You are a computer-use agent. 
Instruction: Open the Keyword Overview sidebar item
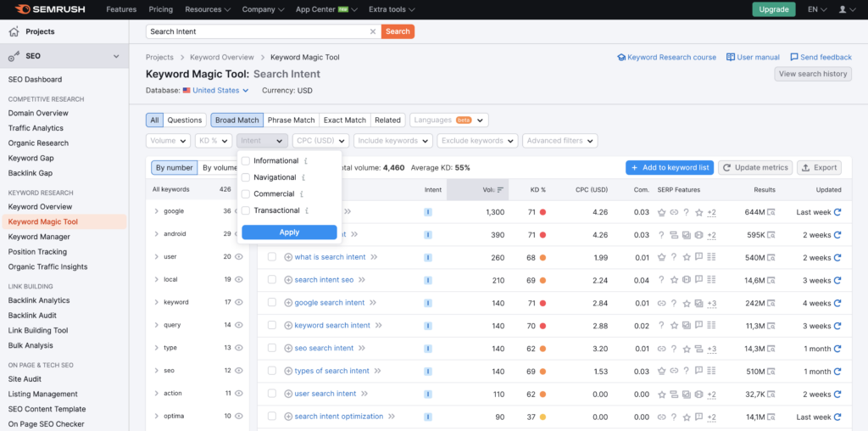click(x=40, y=207)
